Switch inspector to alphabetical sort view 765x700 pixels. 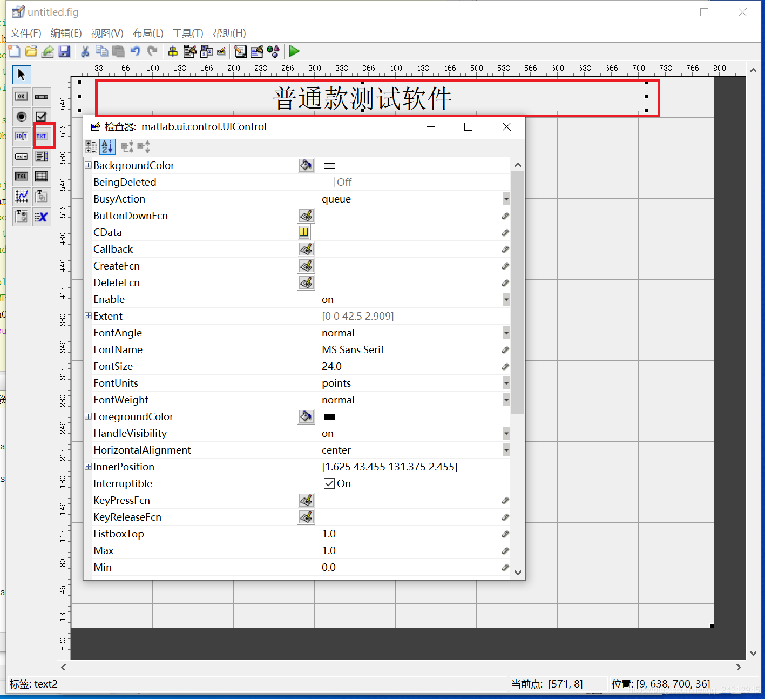pyautogui.click(x=107, y=147)
